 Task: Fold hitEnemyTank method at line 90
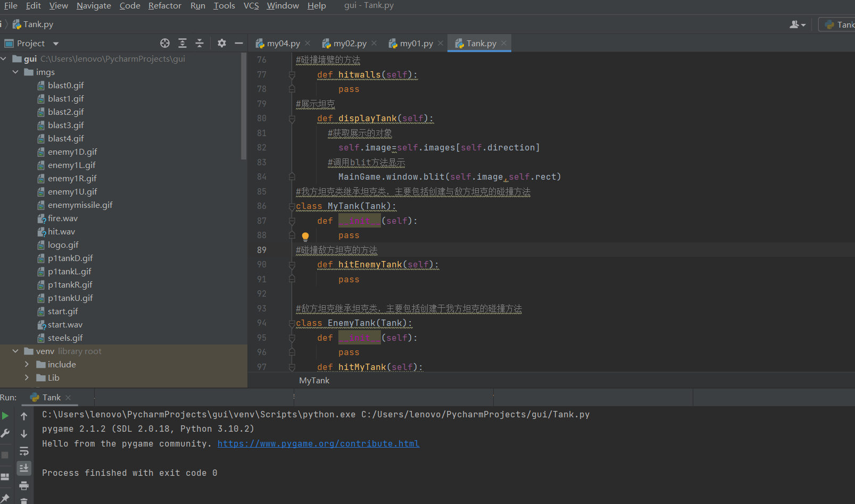coord(292,265)
